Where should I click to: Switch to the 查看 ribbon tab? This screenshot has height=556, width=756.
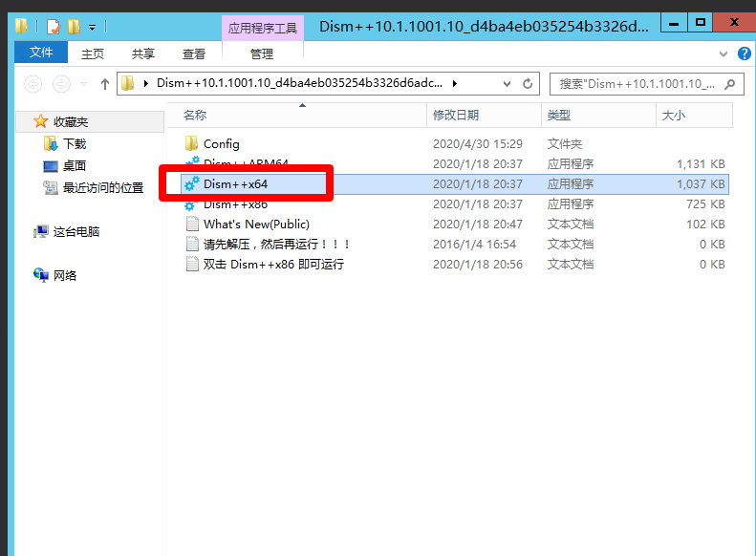coord(194,53)
